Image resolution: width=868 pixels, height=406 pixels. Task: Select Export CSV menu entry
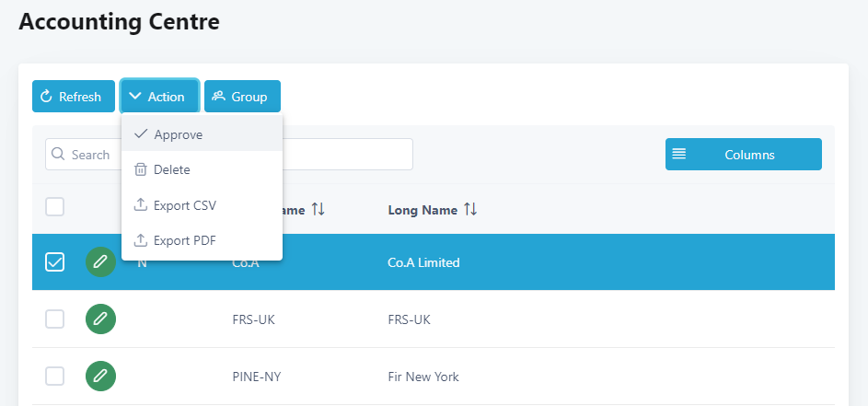(185, 205)
